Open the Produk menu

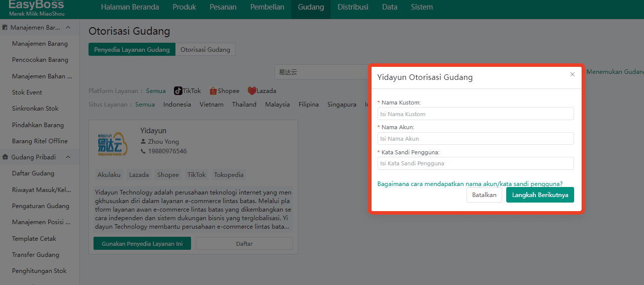click(x=185, y=7)
